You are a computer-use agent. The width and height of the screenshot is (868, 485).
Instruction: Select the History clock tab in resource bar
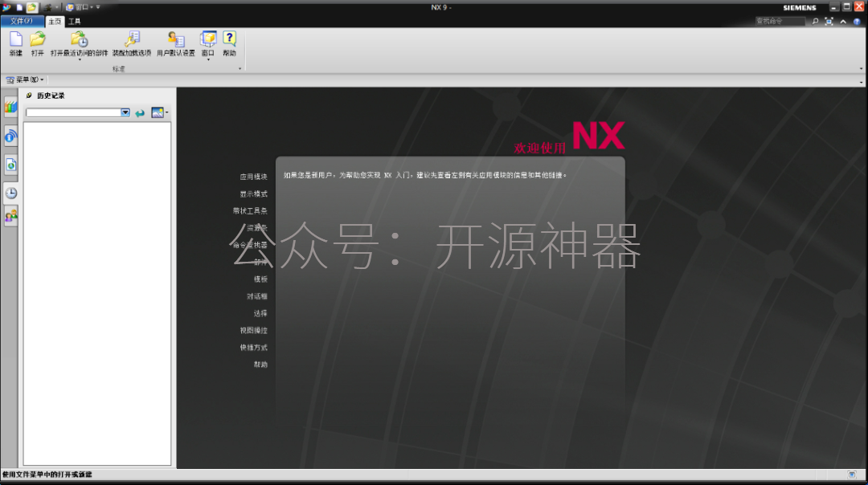pos(10,193)
